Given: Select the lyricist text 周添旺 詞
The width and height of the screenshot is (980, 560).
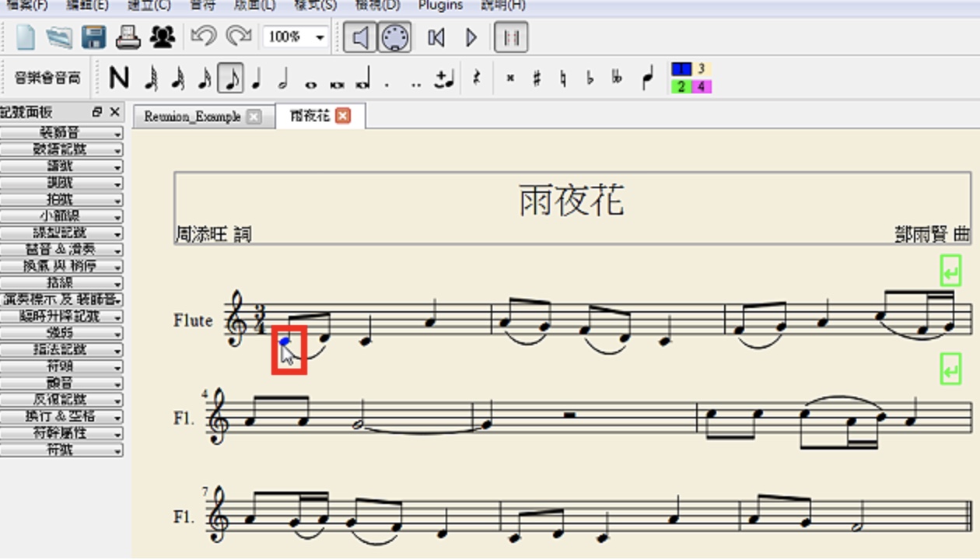Looking at the screenshot, I should pos(213,234).
